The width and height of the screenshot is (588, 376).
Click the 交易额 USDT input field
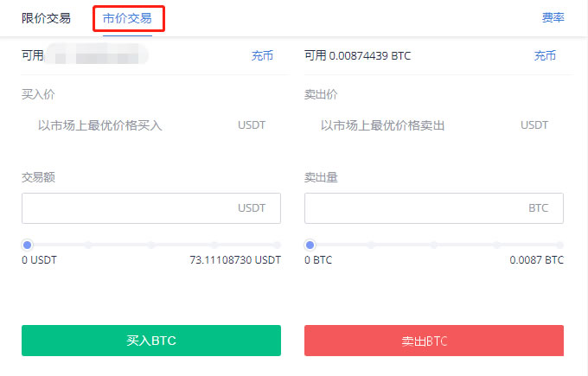151,208
